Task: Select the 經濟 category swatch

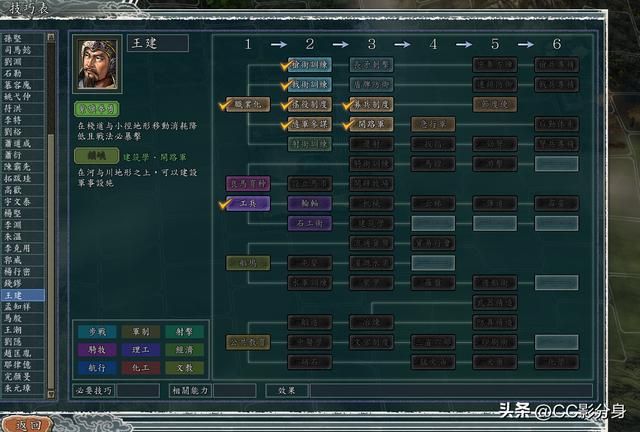Action: pos(184,350)
